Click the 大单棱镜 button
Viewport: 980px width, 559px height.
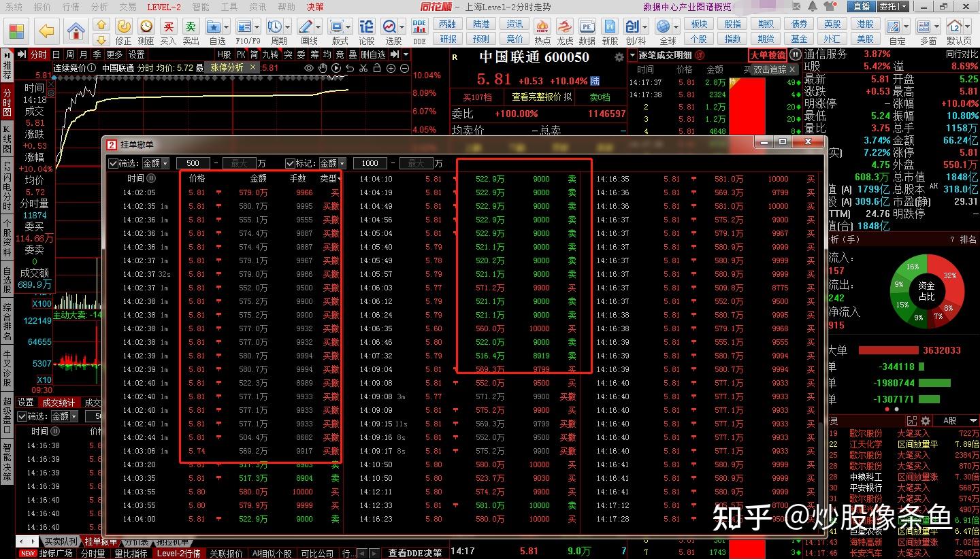(768, 55)
